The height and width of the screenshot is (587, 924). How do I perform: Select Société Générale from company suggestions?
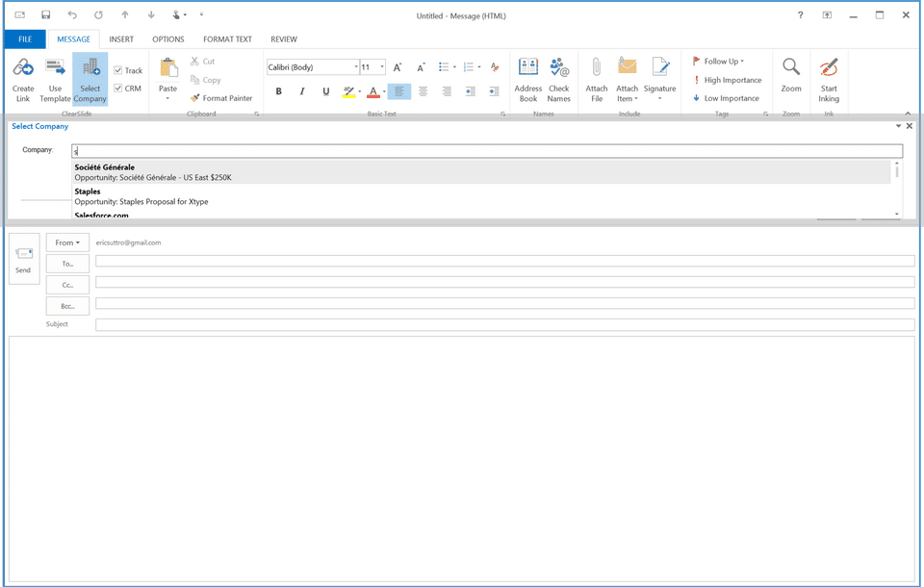(481, 172)
